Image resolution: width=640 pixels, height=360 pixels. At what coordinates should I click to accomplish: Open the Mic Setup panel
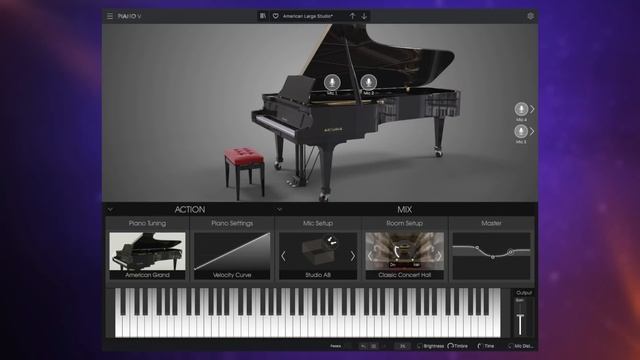click(x=318, y=223)
